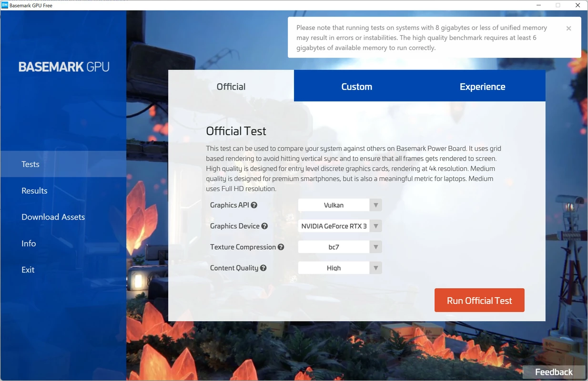Start the Run Official Test button
588x381 pixels.
pyautogui.click(x=479, y=300)
